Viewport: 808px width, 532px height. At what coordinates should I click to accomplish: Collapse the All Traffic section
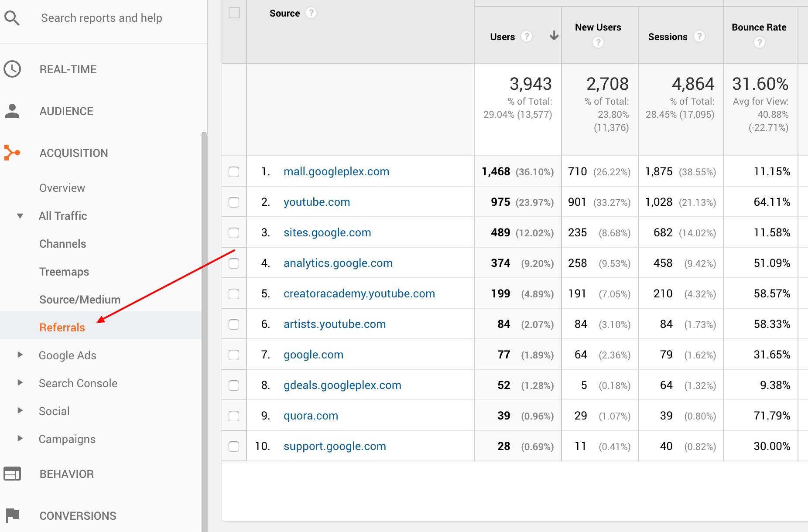point(20,215)
